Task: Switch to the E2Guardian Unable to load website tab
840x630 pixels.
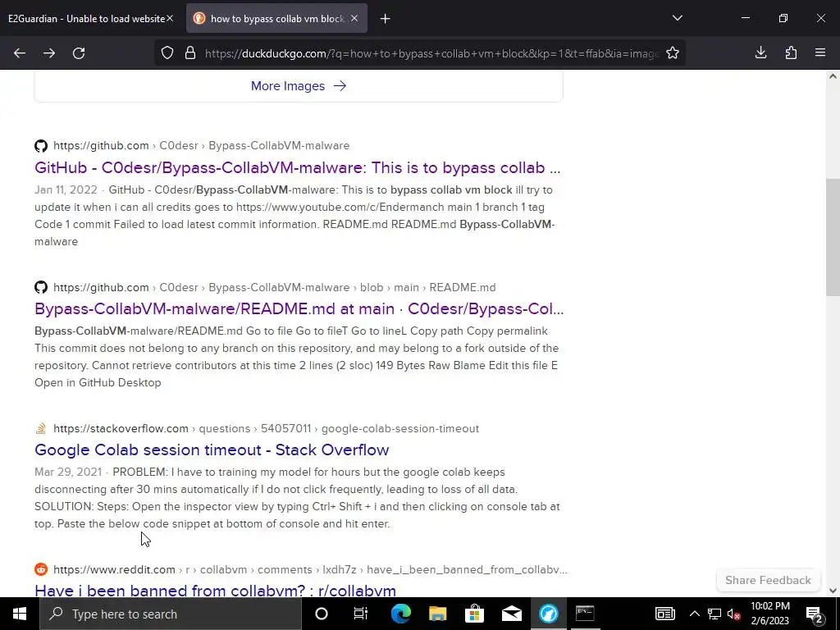Action: tap(86, 18)
